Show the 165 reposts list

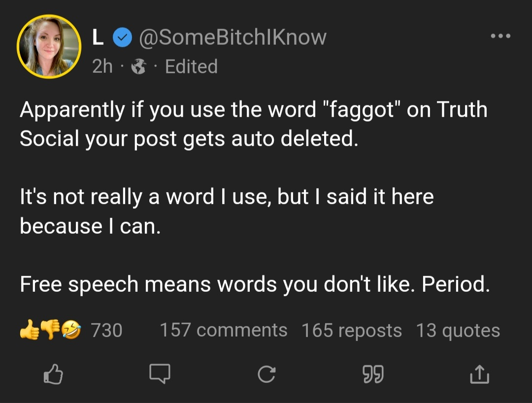(351, 330)
